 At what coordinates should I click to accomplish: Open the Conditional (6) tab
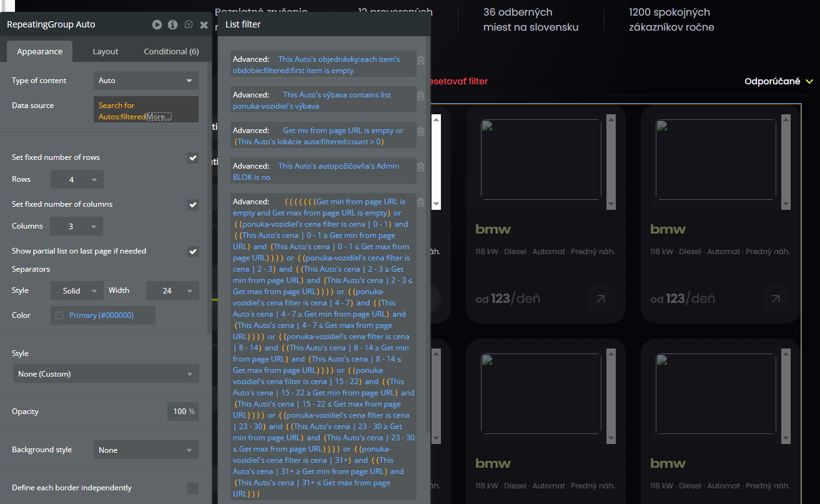click(x=171, y=51)
